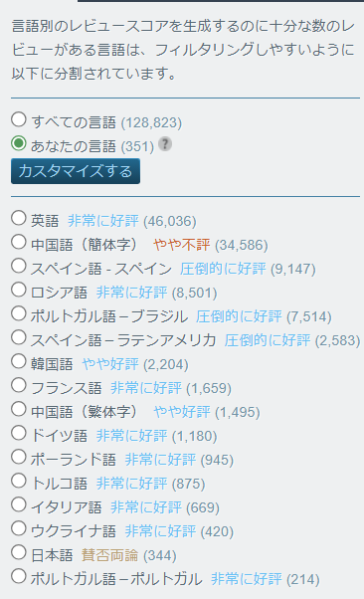Pick ポルトガル語－ポルトガル radio button
This screenshot has height=599, width=364.
[18, 576]
